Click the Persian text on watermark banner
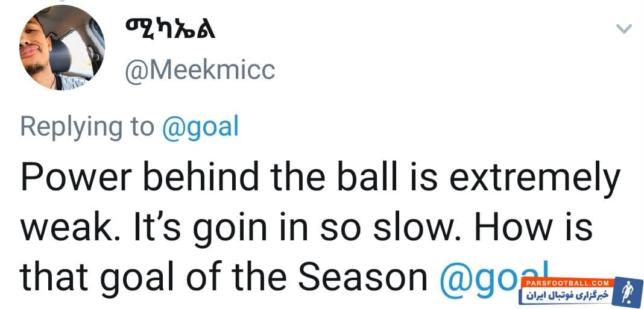Viewport: 644px width, 309px height. pyautogui.click(x=567, y=295)
